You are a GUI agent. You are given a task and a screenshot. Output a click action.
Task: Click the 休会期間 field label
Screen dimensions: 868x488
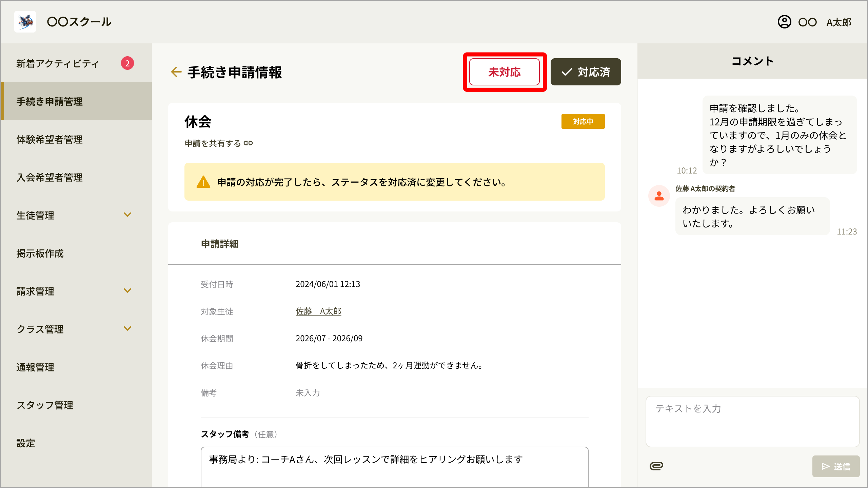coord(217,338)
